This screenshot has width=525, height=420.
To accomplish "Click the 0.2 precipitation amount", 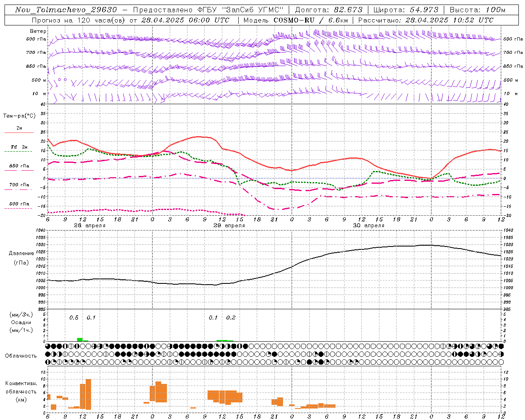I will point(231,317).
